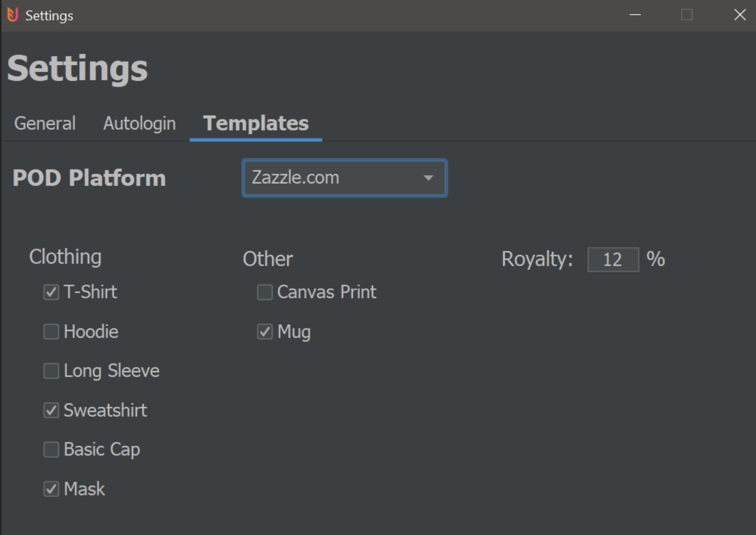Click the Royalty: label

537,259
